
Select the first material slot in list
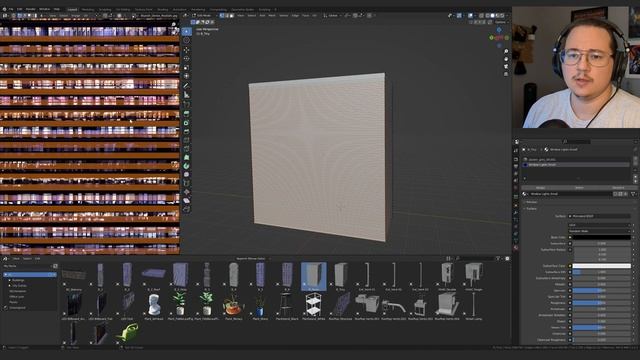pos(576,159)
